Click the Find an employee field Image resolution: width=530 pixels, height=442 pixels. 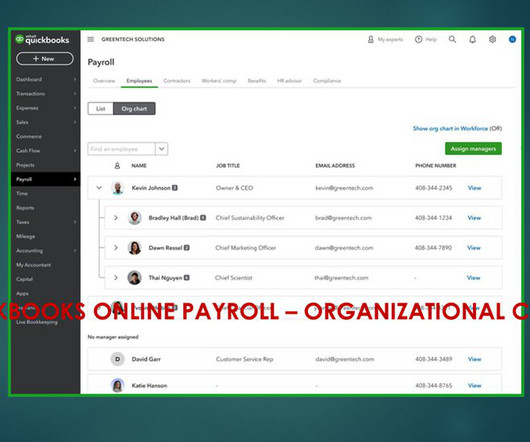(121, 149)
